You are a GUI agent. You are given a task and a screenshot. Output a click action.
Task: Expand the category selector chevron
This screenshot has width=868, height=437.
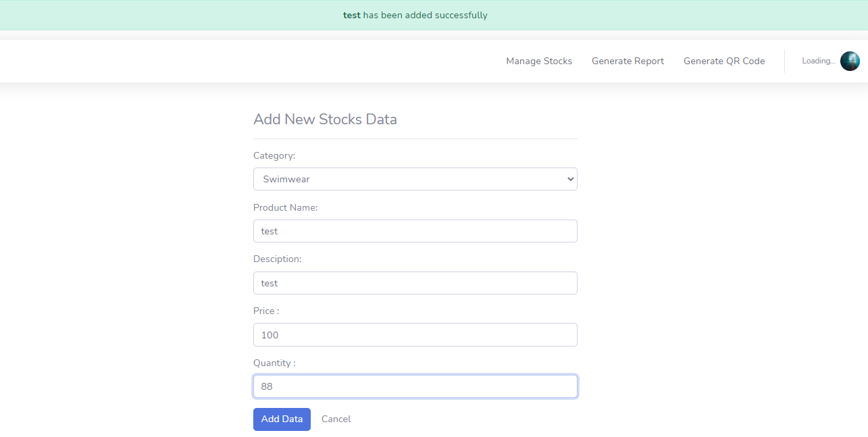(569, 179)
